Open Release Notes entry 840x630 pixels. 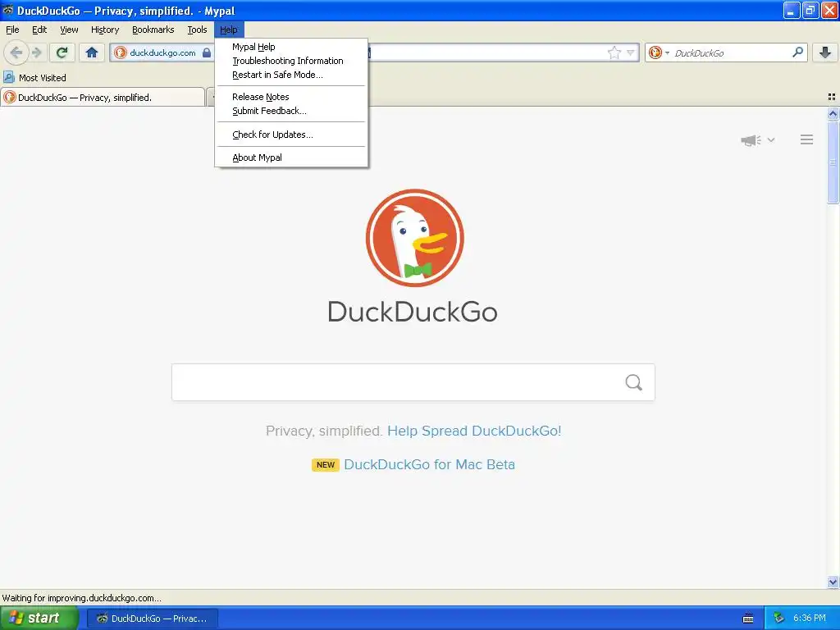click(x=291, y=97)
